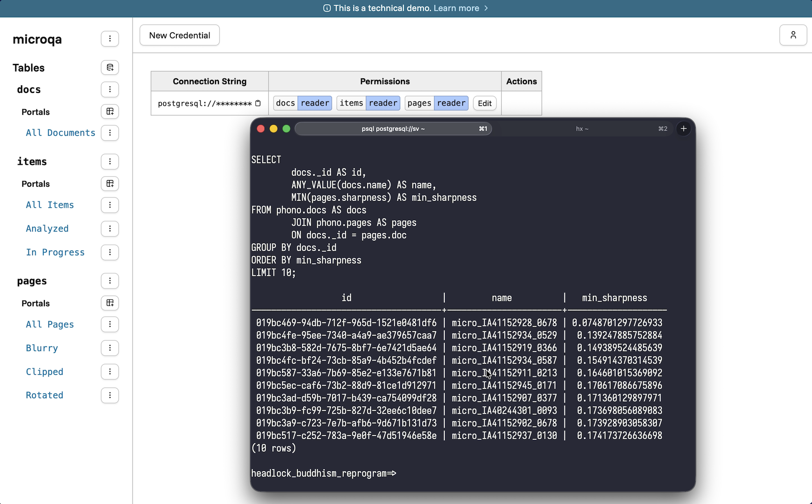
Task: Click the info icon in demo banner
Action: point(327,8)
